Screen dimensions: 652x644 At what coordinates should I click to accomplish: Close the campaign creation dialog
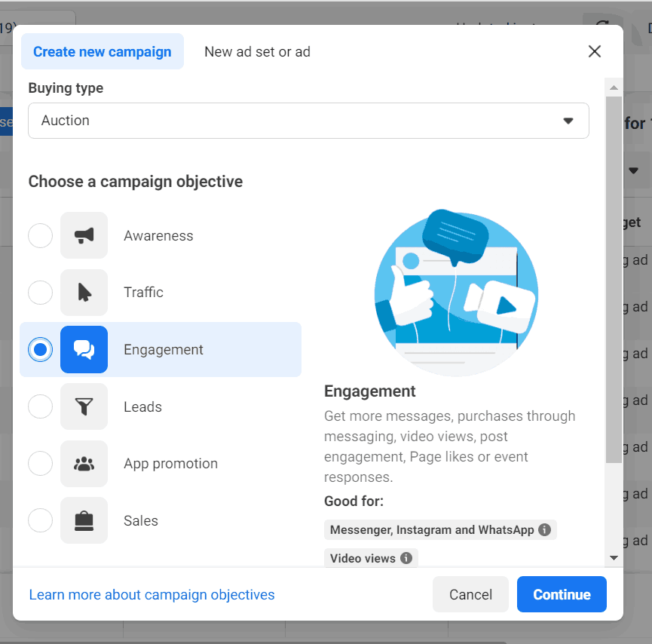coord(595,51)
